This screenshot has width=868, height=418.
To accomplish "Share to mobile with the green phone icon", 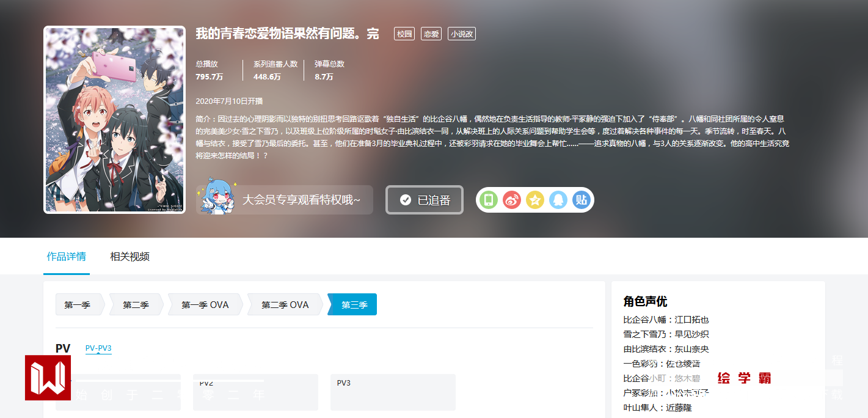I will pos(489,200).
